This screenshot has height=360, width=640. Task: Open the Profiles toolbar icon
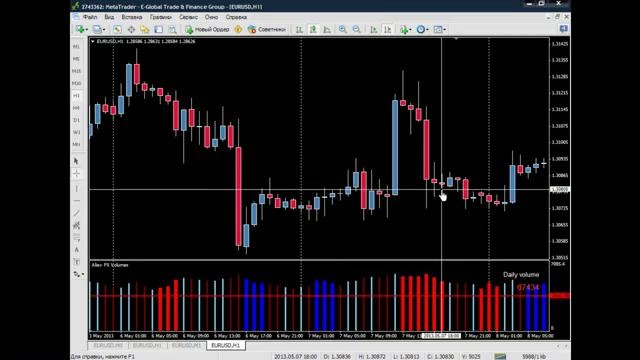(x=97, y=29)
